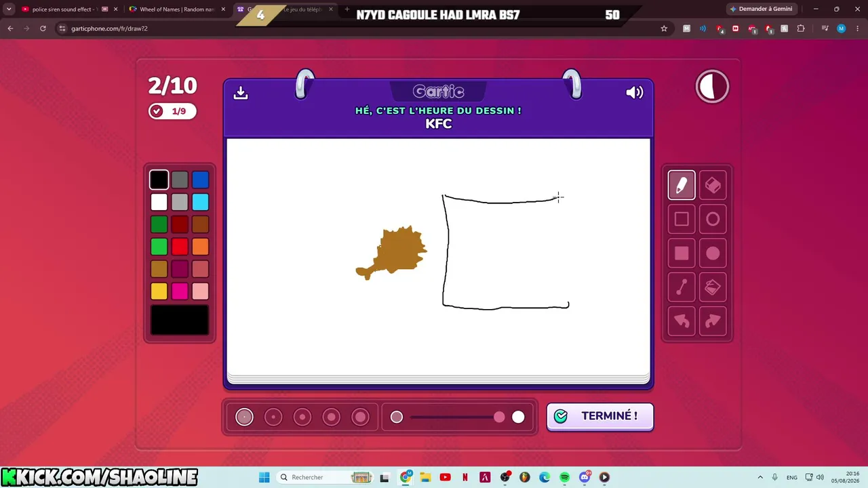This screenshot has height=488, width=868.
Task: Choose the dark red color swatch
Action: pyautogui.click(x=180, y=224)
